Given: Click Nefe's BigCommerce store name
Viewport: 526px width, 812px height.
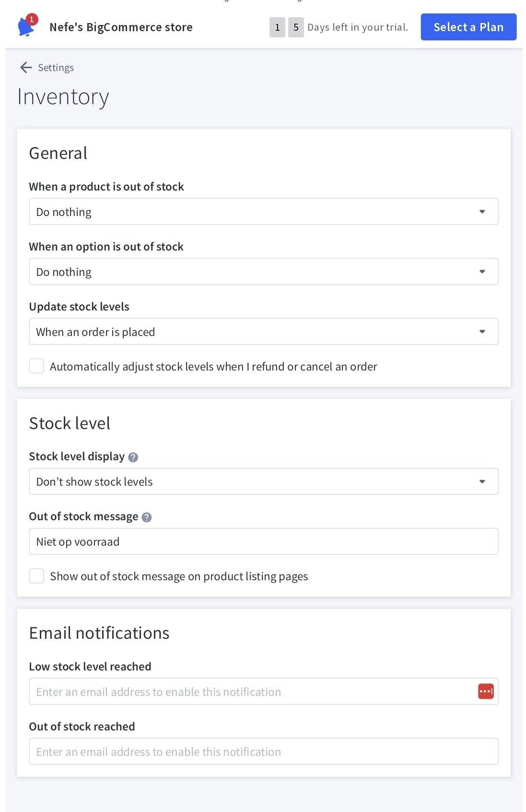Looking at the screenshot, I should coord(121,27).
